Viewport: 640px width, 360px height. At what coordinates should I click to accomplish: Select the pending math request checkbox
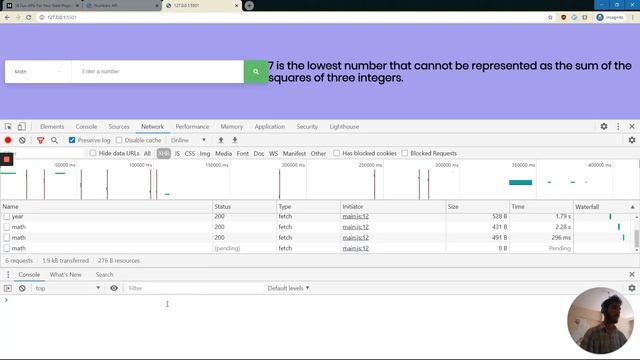point(7,248)
